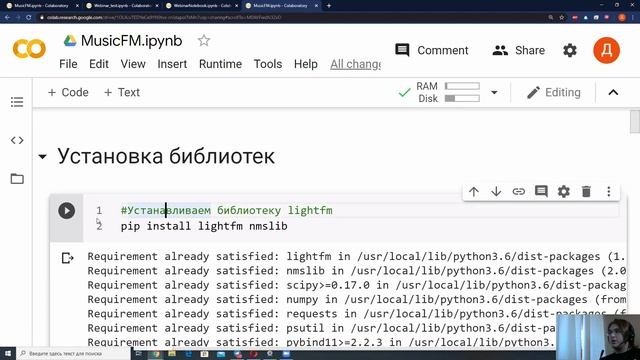Screen dimensions: 640x360
Task: Switch to the first MusicFM.ipynb browser tab
Action: (41, 6)
